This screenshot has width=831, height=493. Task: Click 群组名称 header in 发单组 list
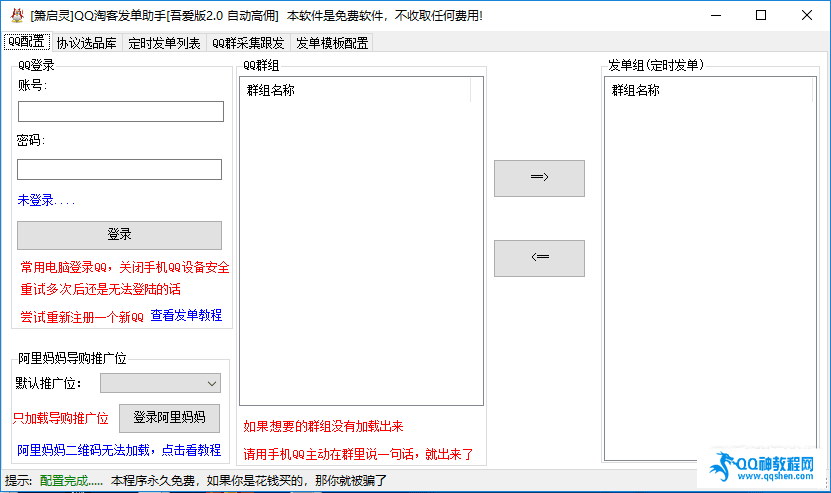pos(635,90)
